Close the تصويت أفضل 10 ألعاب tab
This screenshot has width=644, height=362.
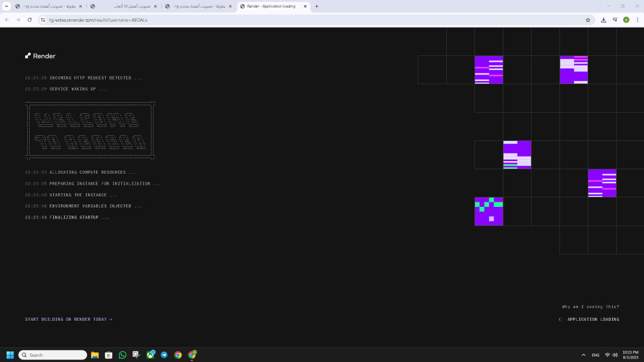(155, 7)
